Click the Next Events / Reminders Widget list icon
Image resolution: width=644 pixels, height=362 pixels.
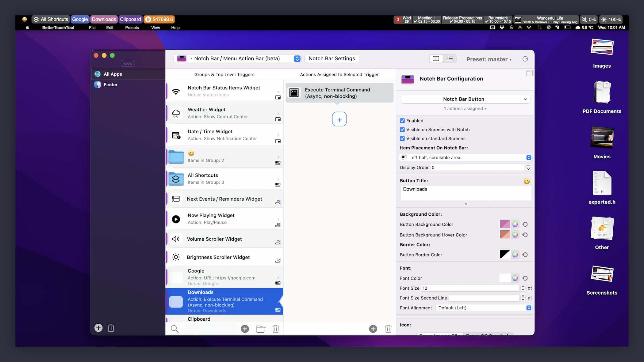(x=176, y=199)
